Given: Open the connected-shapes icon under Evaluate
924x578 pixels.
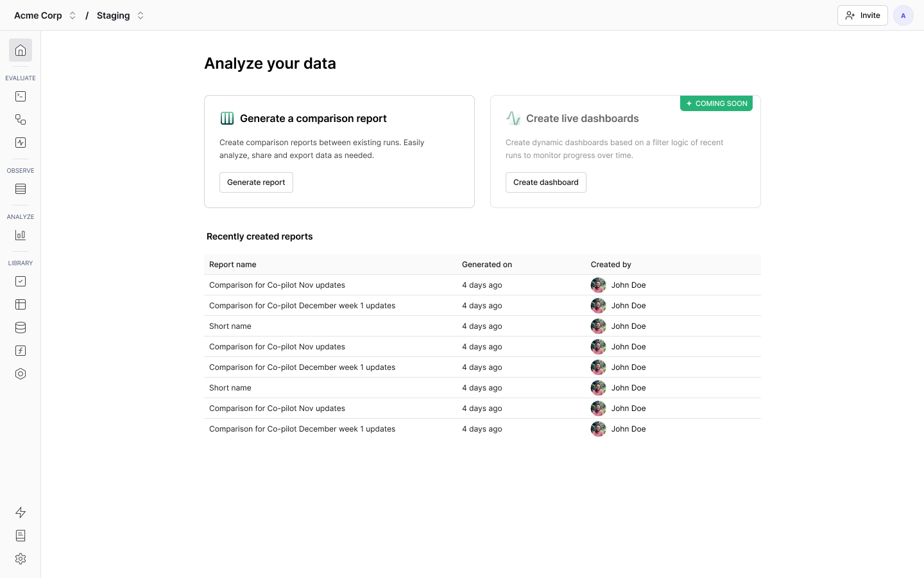Looking at the screenshot, I should 21,119.
